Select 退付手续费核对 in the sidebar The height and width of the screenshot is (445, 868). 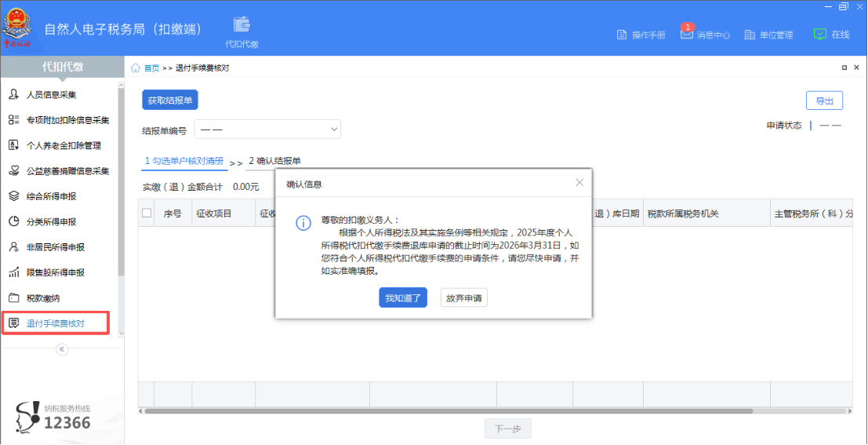click(56, 323)
